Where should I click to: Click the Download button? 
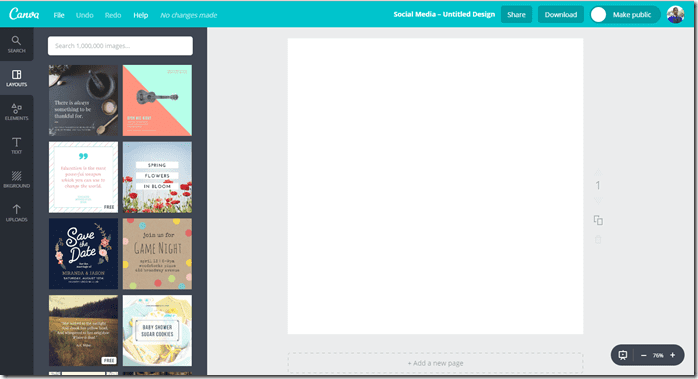pos(561,15)
